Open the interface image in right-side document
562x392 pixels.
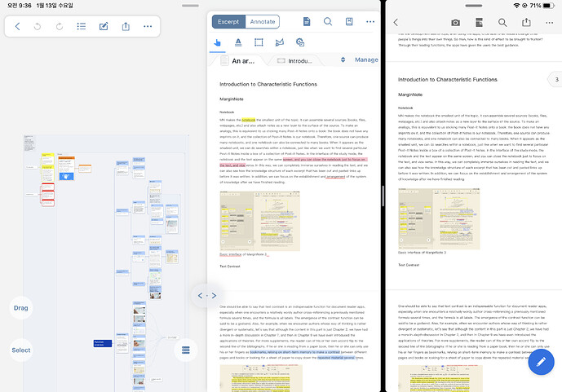tap(439, 218)
